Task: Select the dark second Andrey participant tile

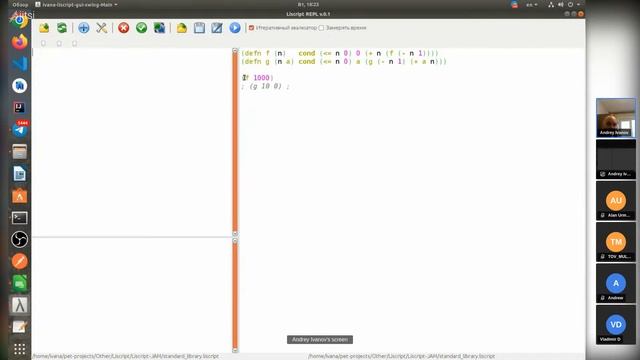Action: [616, 159]
